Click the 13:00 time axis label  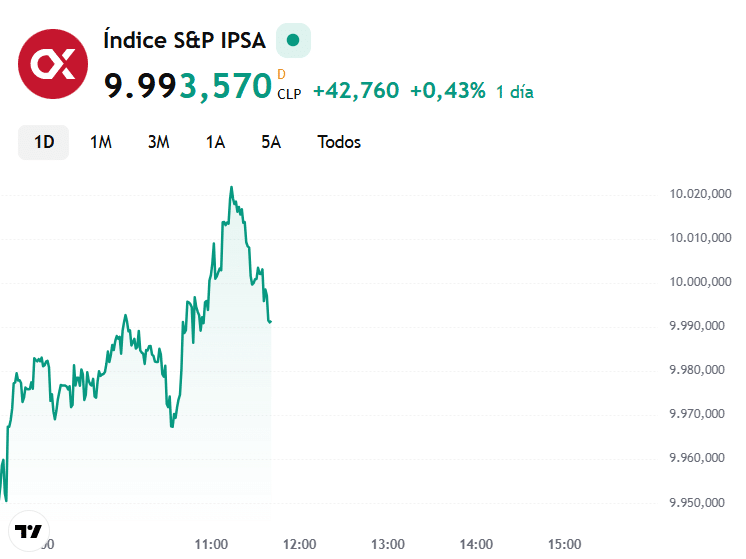tap(388, 544)
